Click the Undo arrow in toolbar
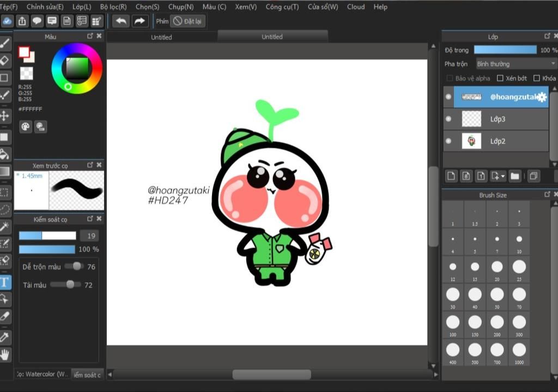Viewport: 558px width, 392px height. [x=121, y=21]
